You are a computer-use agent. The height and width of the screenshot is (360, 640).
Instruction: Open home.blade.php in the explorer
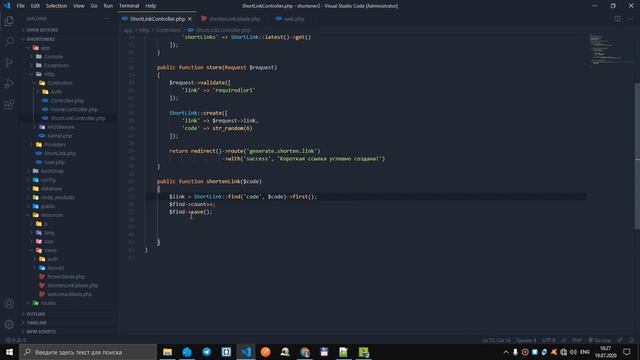click(x=66, y=277)
